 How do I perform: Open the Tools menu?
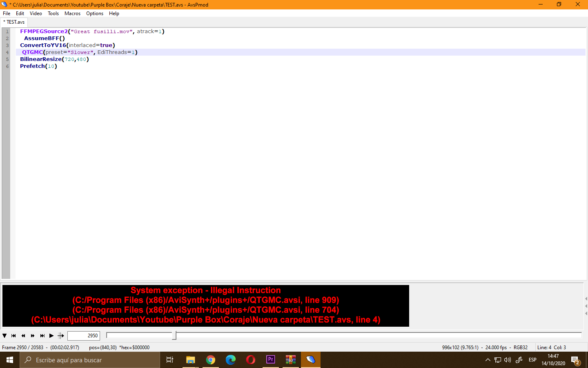point(53,13)
